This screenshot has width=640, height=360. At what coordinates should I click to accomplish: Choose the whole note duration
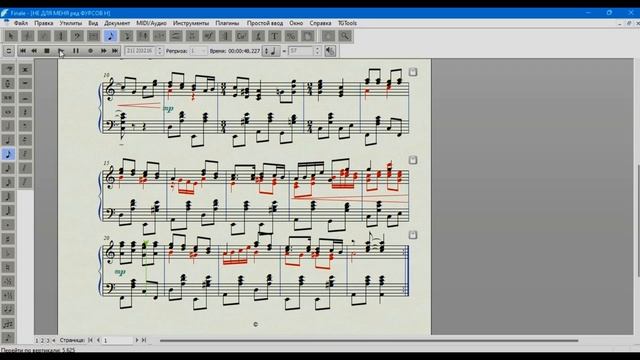[x=8, y=111]
